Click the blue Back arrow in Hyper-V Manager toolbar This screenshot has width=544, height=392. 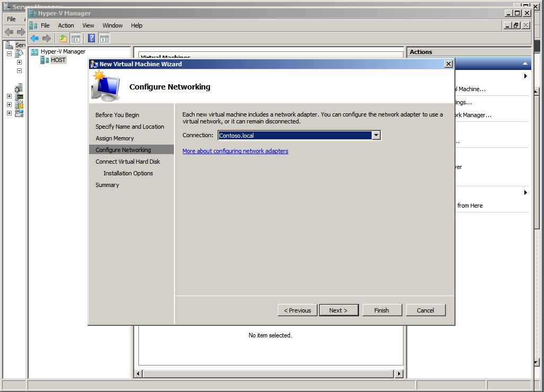[34, 39]
